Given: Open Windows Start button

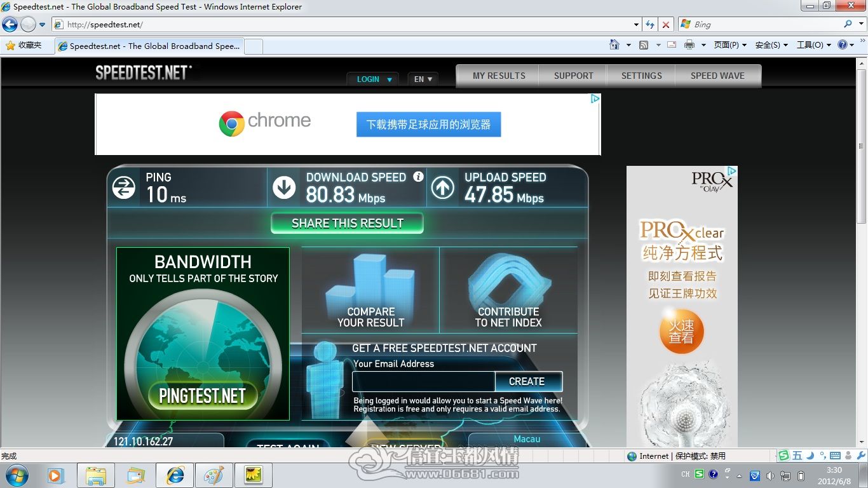Looking at the screenshot, I should [x=16, y=475].
